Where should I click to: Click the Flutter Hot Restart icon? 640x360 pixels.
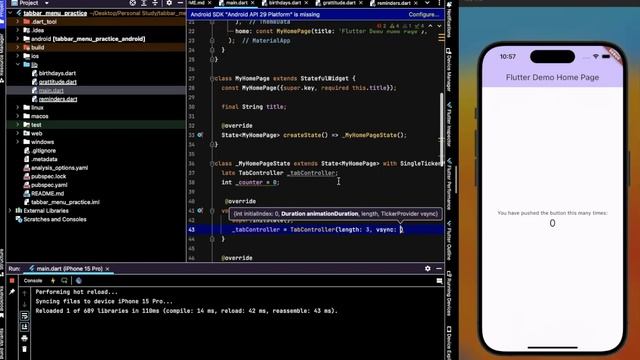[64, 280]
